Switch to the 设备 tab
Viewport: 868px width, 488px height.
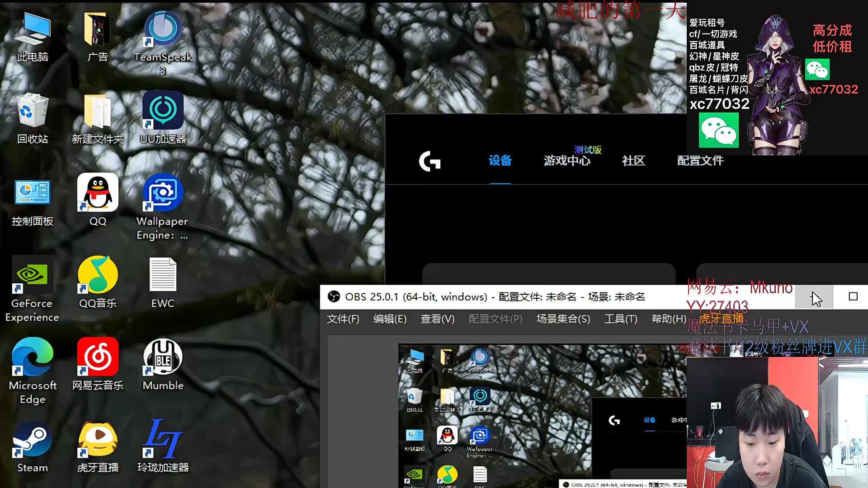(500, 161)
